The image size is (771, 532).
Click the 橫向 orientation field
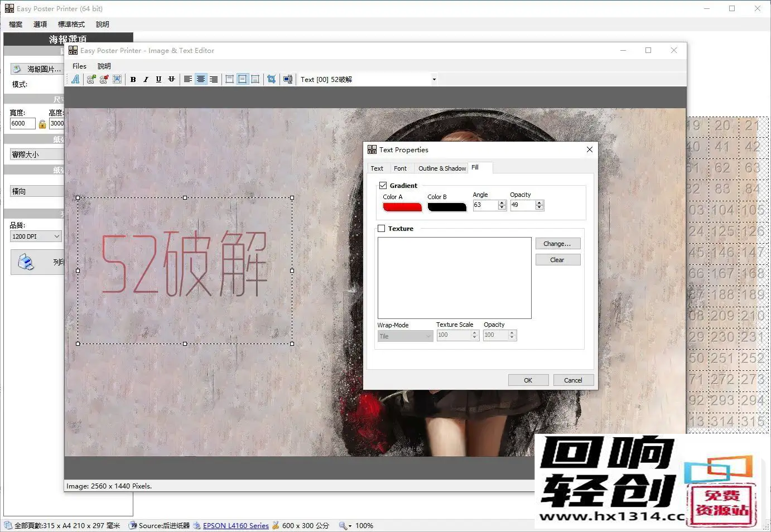coord(37,191)
